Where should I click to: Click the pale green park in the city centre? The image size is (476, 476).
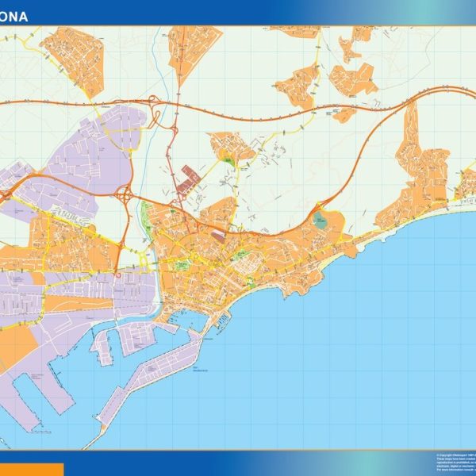pyautogui.click(x=183, y=265)
